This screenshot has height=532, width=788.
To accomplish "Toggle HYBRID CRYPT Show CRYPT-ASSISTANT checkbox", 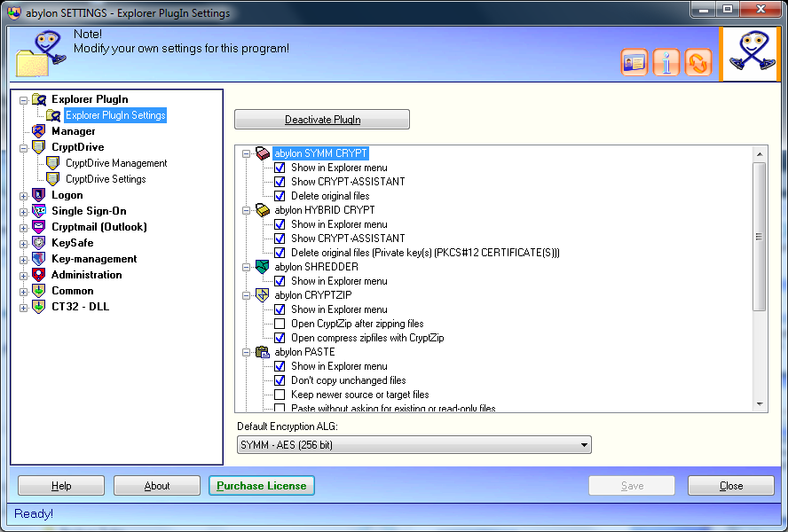I will pos(280,239).
